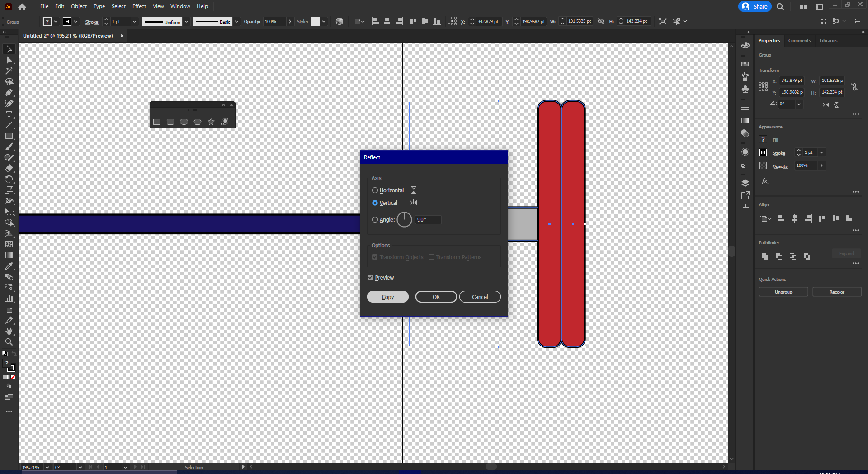Select the Type tool in the toolbar
868x474 pixels.
(9, 114)
